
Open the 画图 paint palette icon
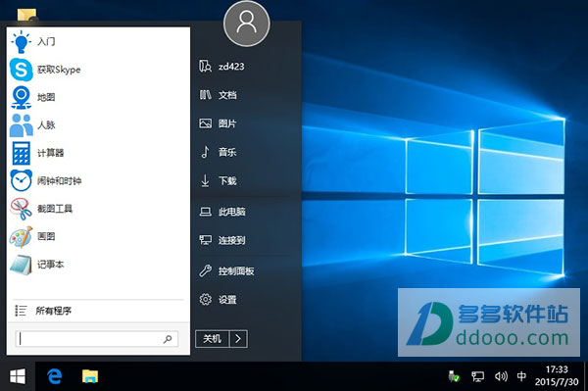22,236
